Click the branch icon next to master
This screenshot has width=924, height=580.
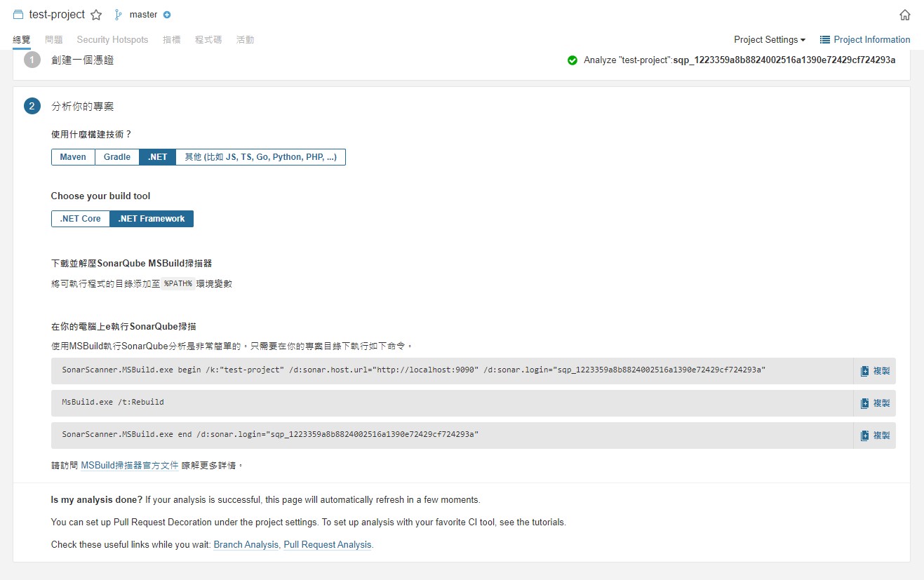(x=119, y=15)
